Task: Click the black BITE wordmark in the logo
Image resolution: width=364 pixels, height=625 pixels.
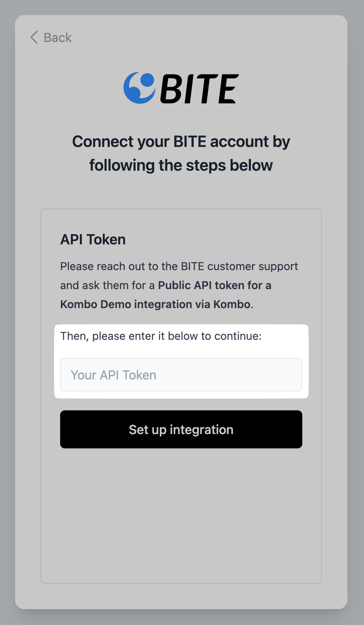Action: 199,89
